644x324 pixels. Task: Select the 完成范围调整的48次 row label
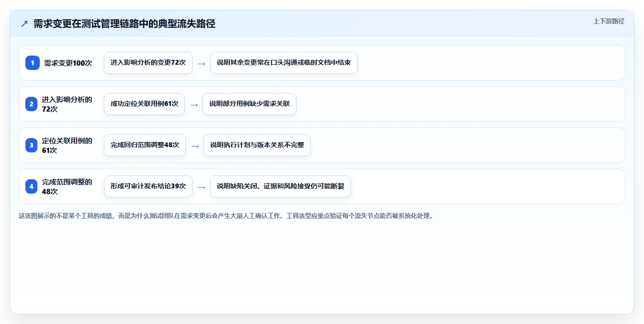(67, 186)
